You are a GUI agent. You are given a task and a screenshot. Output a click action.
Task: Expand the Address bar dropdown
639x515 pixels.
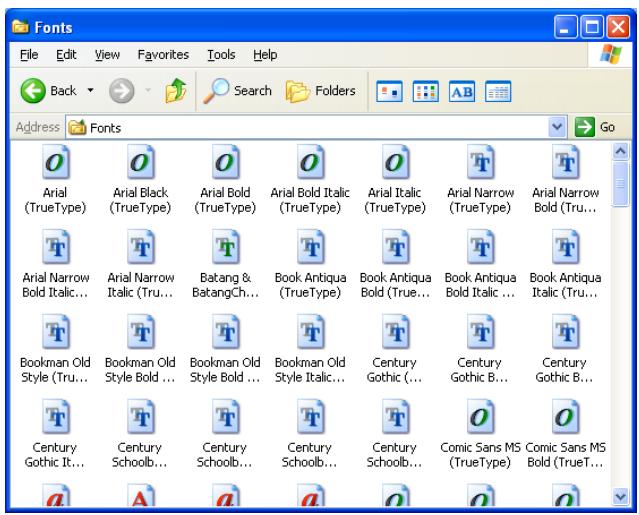tap(557, 128)
